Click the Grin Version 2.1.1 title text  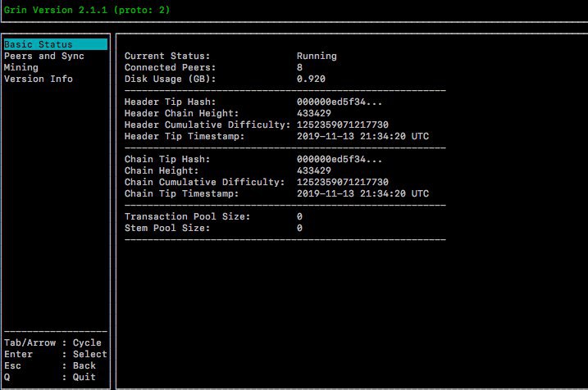pos(87,10)
